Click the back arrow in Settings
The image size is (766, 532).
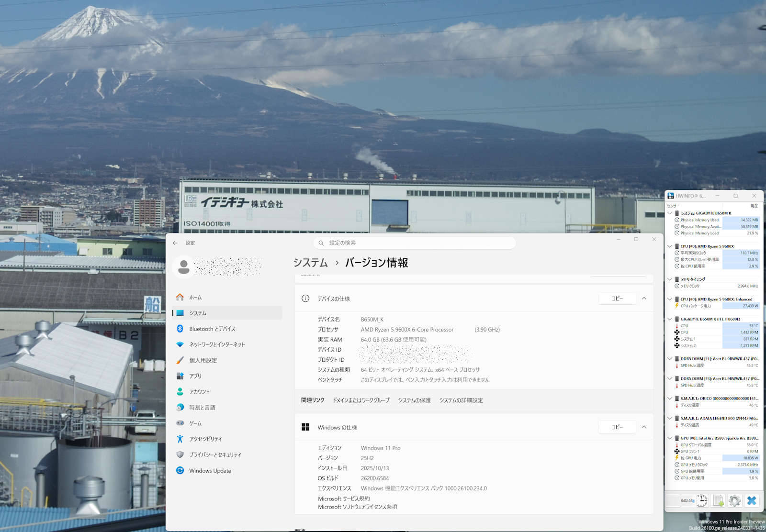click(x=175, y=243)
